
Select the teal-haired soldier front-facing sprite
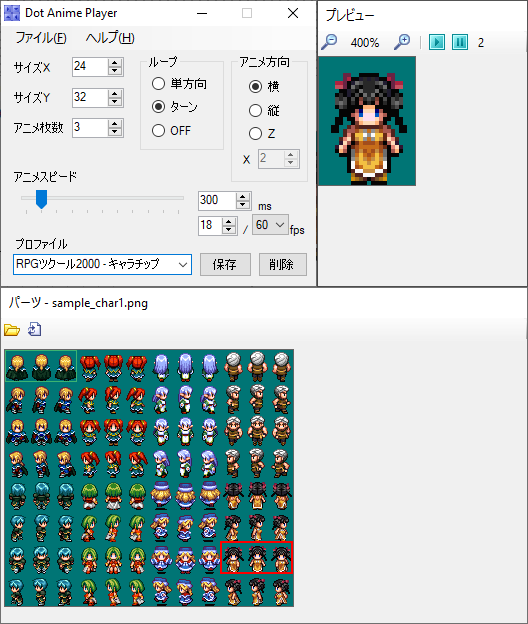[x=41, y=559]
